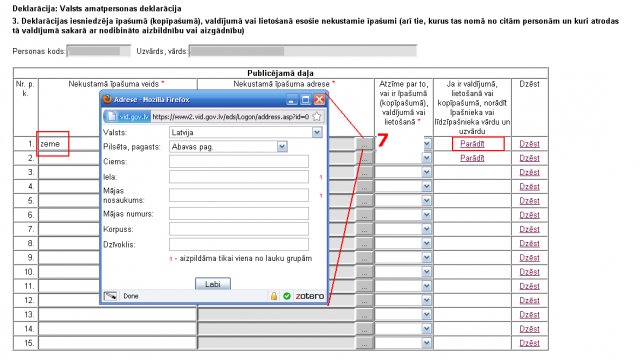Click the vid.gov.lv site identity icon

(127, 117)
